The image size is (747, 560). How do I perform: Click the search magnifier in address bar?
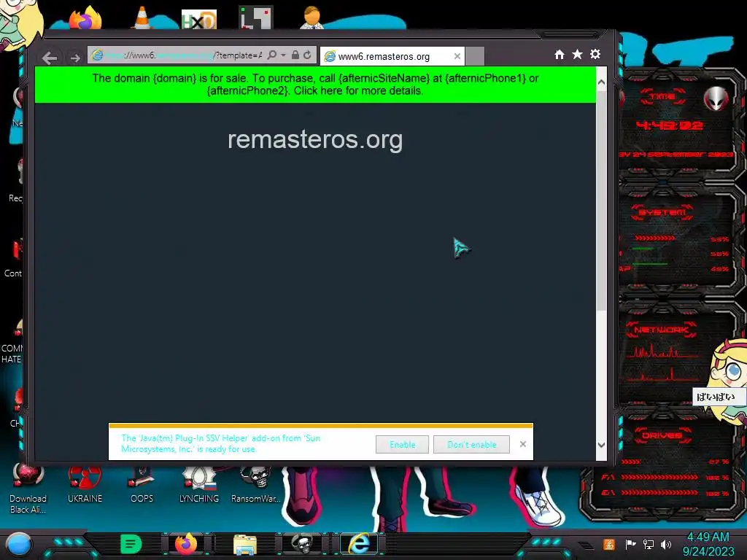272,55
